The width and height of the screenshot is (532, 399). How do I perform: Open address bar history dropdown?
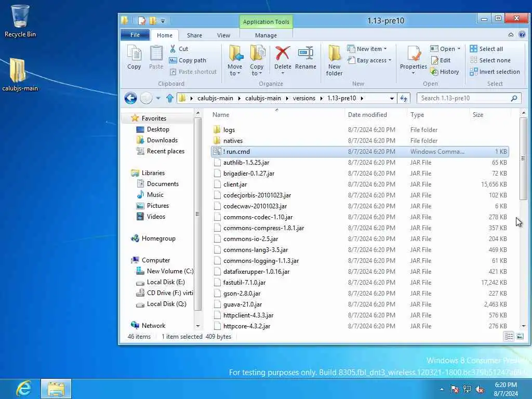[x=392, y=98]
